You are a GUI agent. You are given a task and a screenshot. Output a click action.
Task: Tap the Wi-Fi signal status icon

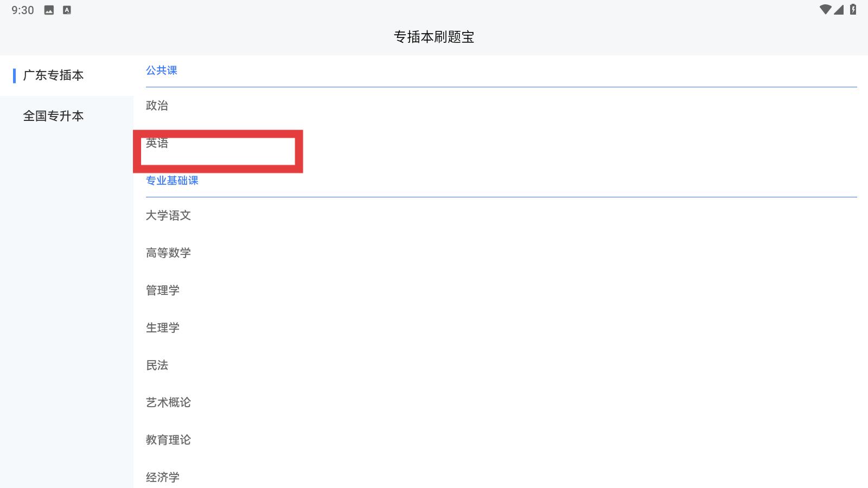(x=825, y=10)
